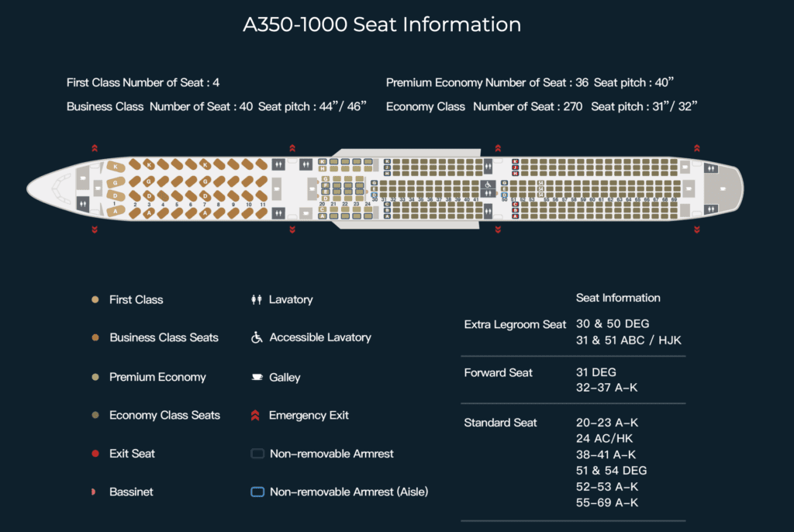Image resolution: width=794 pixels, height=532 pixels.
Task: Click the Premium Economy legend dot
Action: [x=95, y=377]
